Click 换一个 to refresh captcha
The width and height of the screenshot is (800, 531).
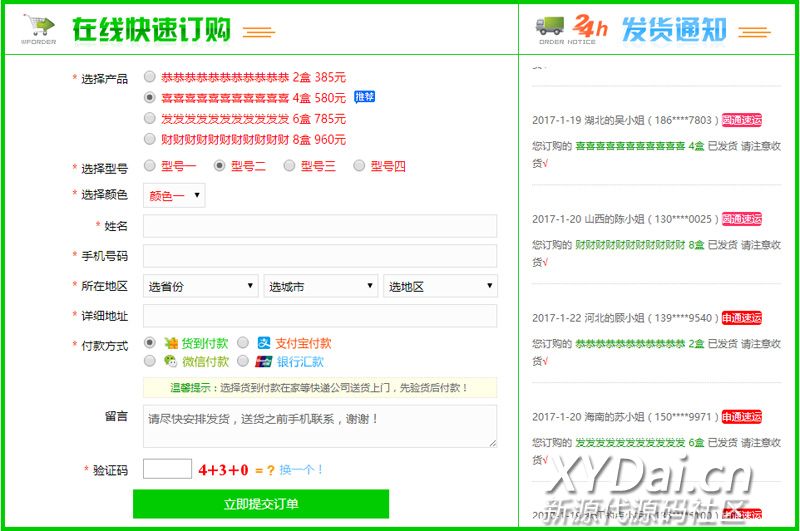(301, 470)
